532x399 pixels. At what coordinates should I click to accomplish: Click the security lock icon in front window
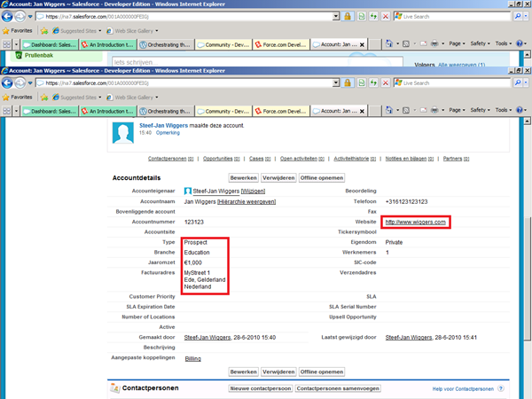348,83
